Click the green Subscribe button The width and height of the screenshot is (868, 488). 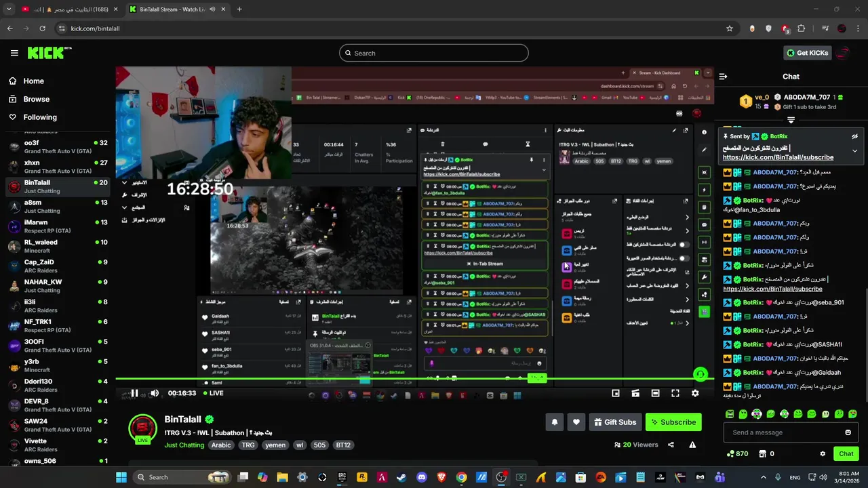click(x=673, y=422)
